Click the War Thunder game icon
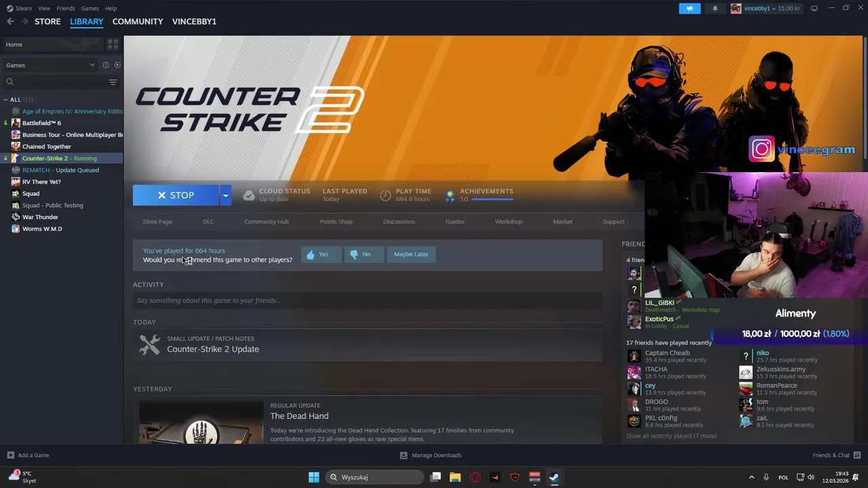Image resolution: width=868 pixels, height=488 pixels. pos(16,217)
